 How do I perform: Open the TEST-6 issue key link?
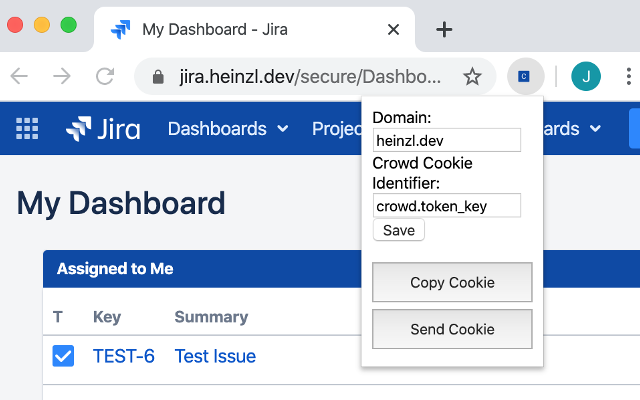point(124,356)
